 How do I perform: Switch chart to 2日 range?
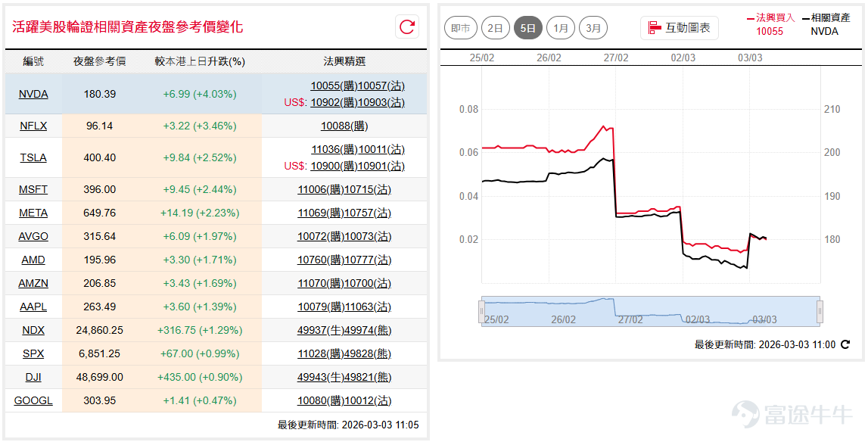point(495,28)
